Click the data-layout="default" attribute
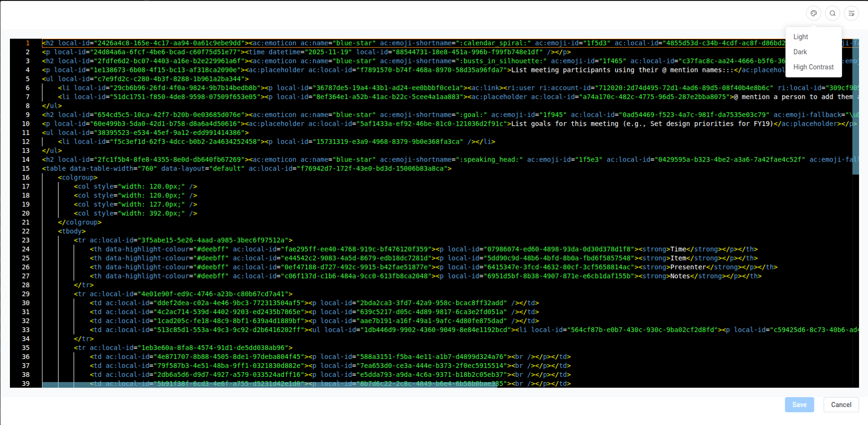Image resolution: width=868 pixels, height=425 pixels. tap(203, 169)
